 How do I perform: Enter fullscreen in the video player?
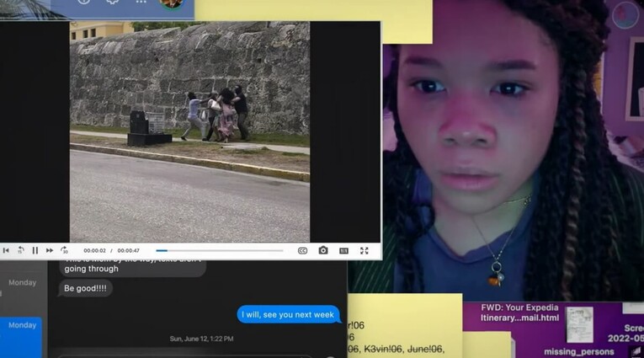[365, 251]
